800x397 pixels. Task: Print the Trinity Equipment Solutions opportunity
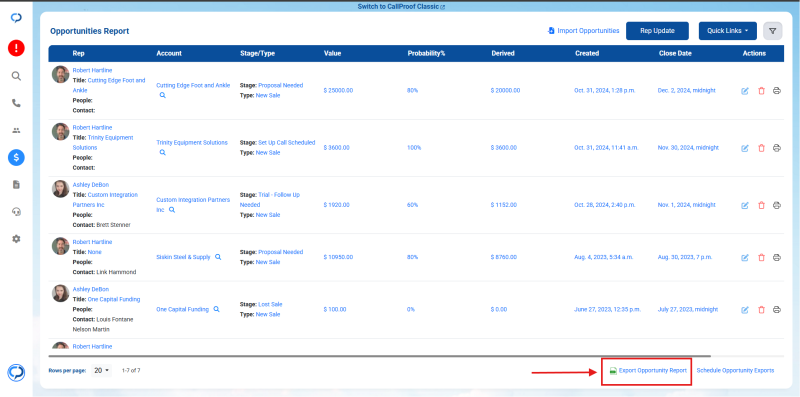[777, 148]
